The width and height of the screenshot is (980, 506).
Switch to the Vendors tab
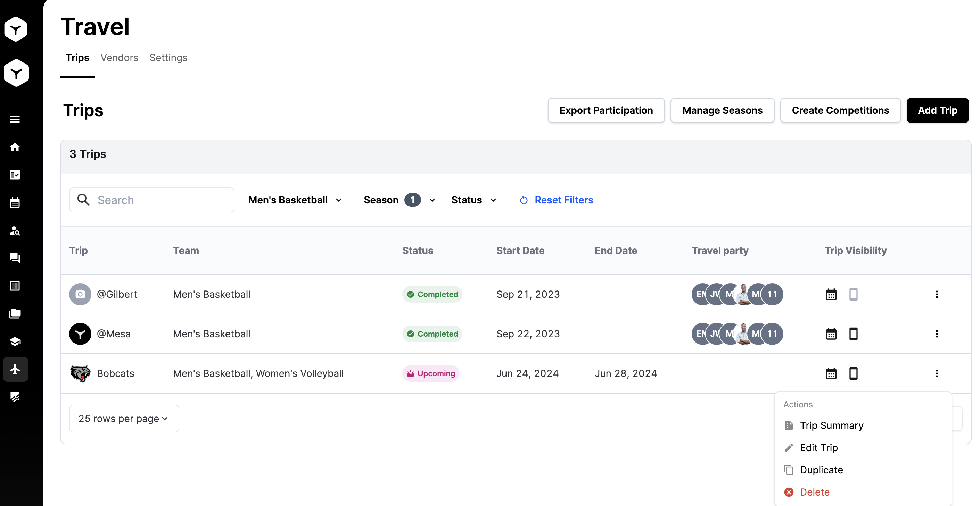119,58
